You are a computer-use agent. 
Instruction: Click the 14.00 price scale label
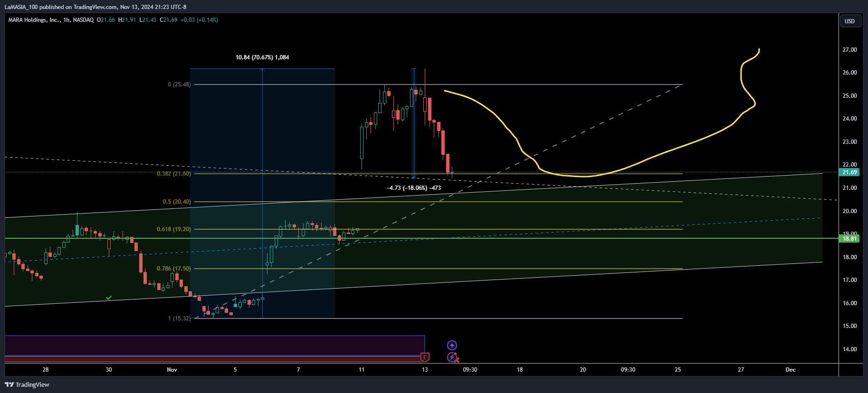pos(850,349)
